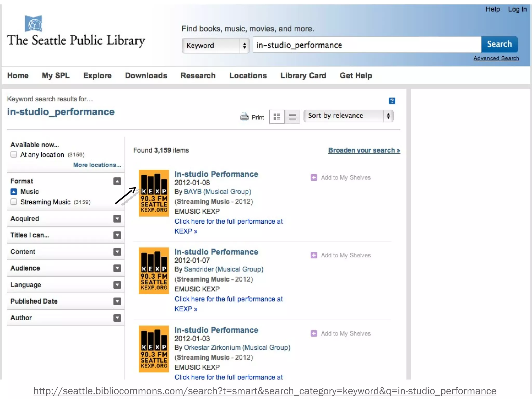
Task: Expand the Published Date filter section
Action: click(117, 301)
